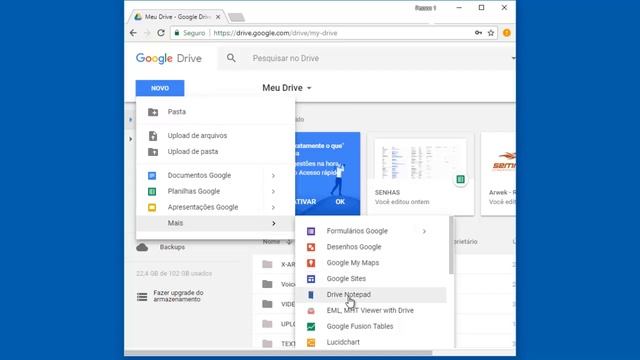Click the orange extension icon
This screenshot has width=640, height=360.
507,33
